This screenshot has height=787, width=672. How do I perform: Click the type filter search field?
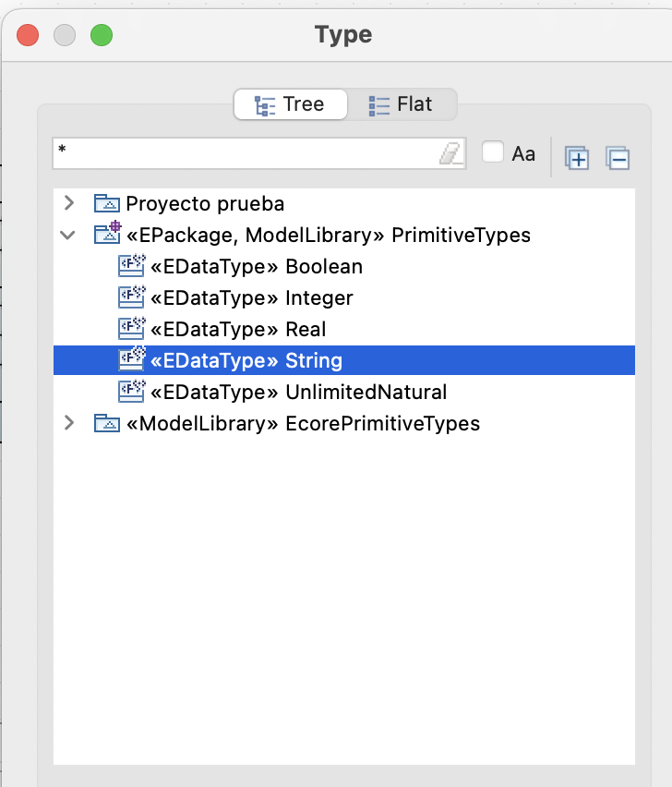pyautogui.click(x=245, y=153)
